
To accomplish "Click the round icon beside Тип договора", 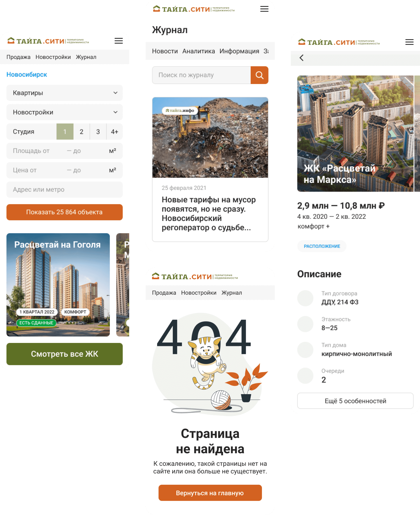I will tap(305, 298).
